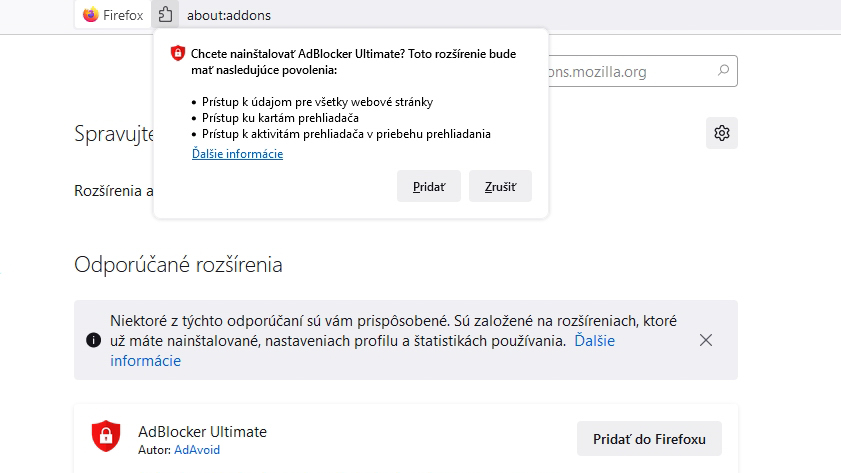Image resolution: width=841 pixels, height=473 pixels.
Task: Open the gear tools menu for add-ons
Action: [x=722, y=133]
